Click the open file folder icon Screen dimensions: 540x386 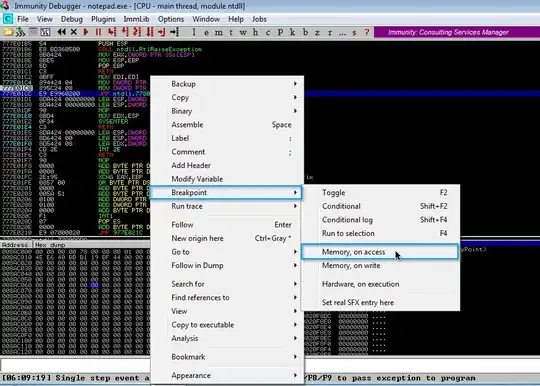tap(8, 32)
